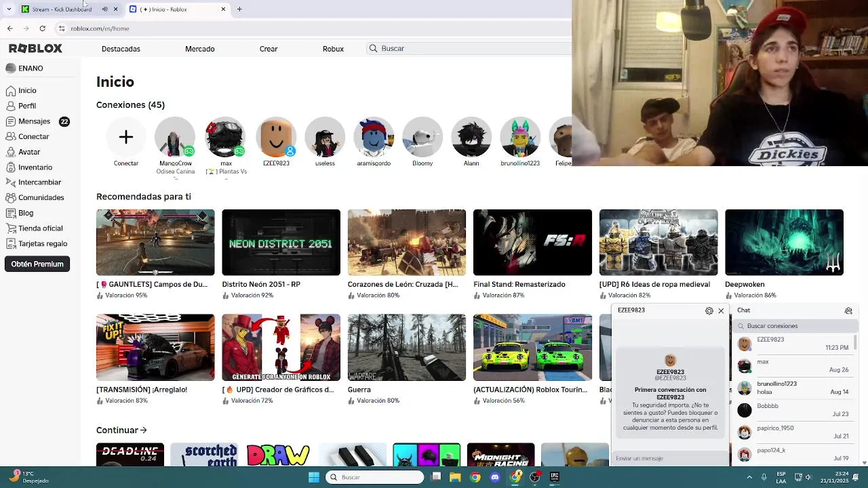
Task: Open Bloomy's connection avatar
Action: 422,138
